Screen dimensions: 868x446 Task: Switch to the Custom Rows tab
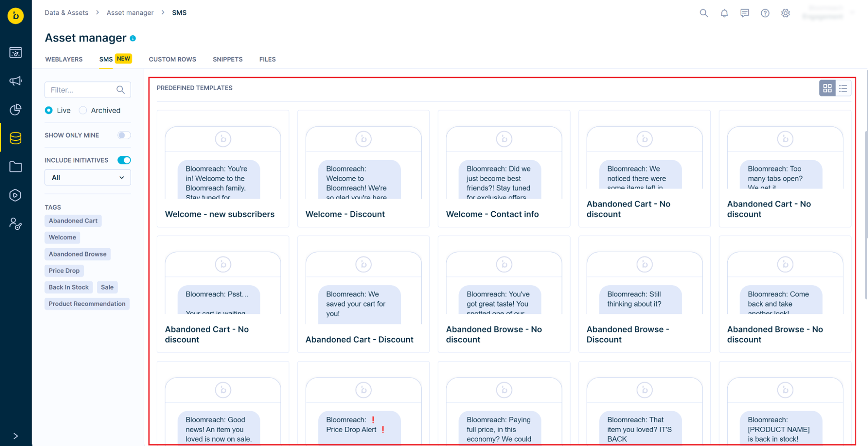pyautogui.click(x=172, y=59)
